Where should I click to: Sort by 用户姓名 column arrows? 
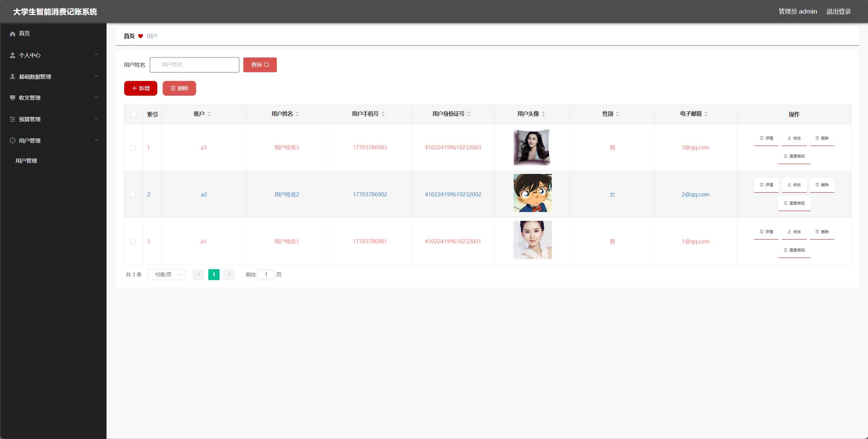(x=297, y=114)
